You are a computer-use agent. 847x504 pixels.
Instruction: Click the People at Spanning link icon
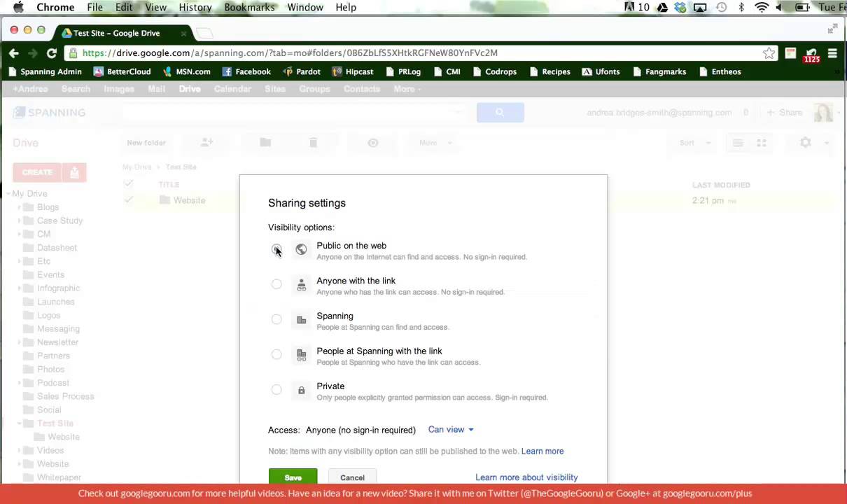click(301, 355)
